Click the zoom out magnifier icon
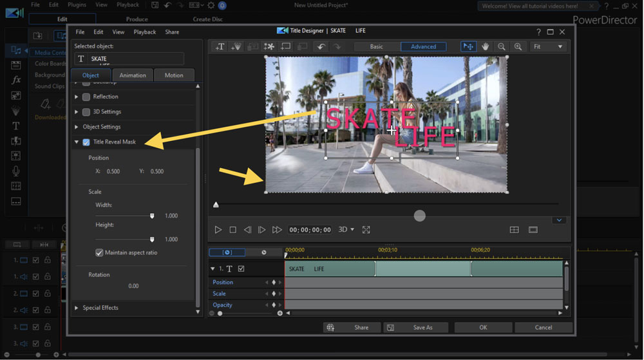The width and height of the screenshot is (644, 360). [x=502, y=46]
